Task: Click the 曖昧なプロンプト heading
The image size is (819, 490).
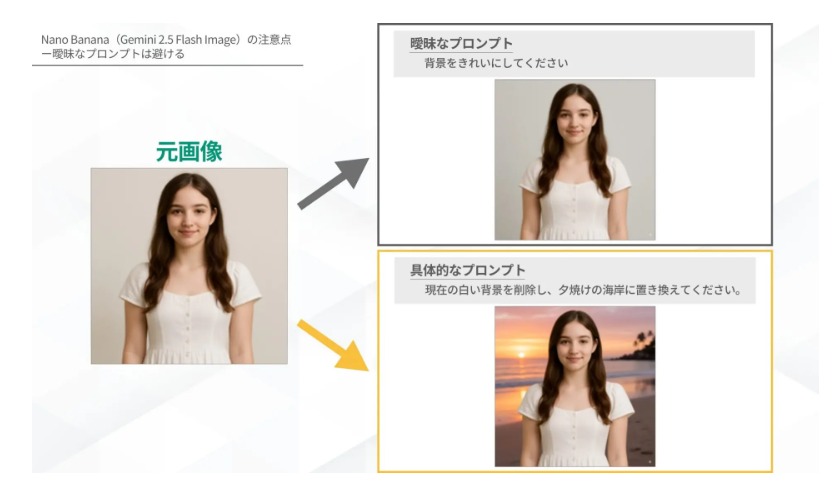Action: [x=461, y=44]
